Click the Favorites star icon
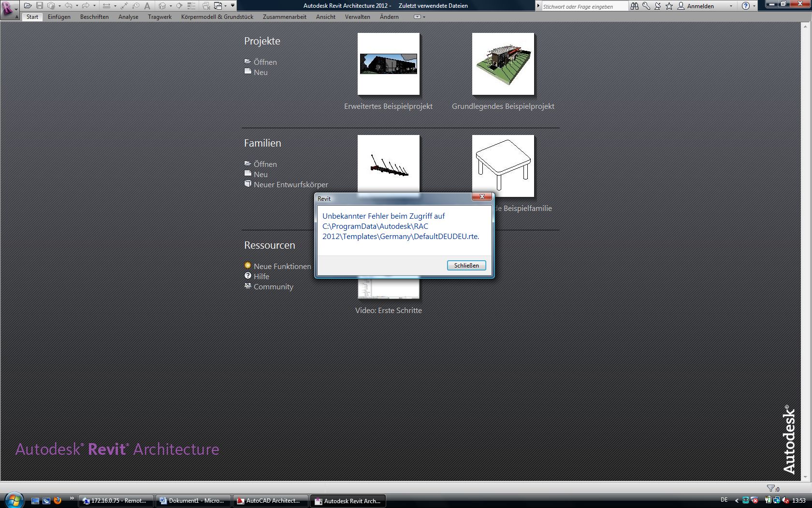Viewport: 812px width, 508px height. (x=669, y=6)
